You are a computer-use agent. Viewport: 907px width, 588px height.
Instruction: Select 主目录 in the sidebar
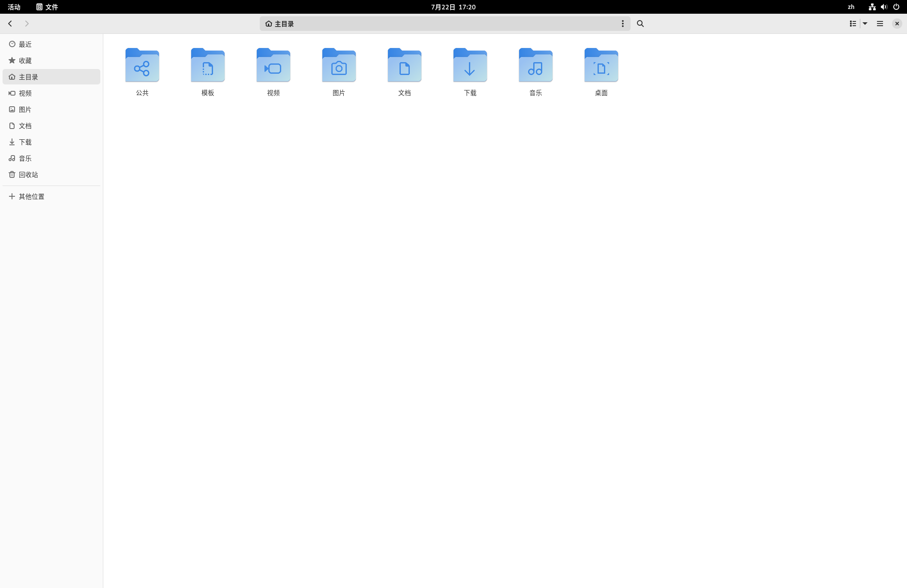51,77
